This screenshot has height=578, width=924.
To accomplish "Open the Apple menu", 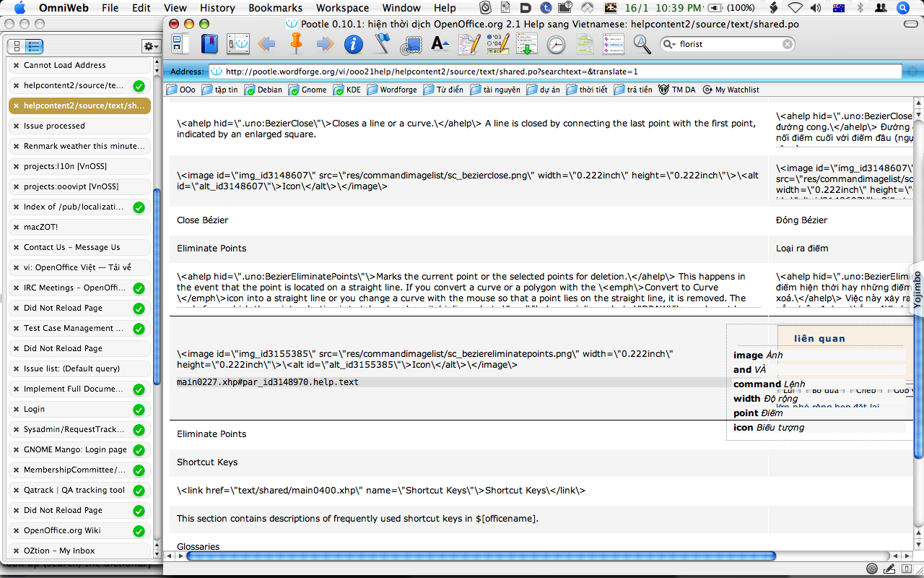I will tap(19, 8).
